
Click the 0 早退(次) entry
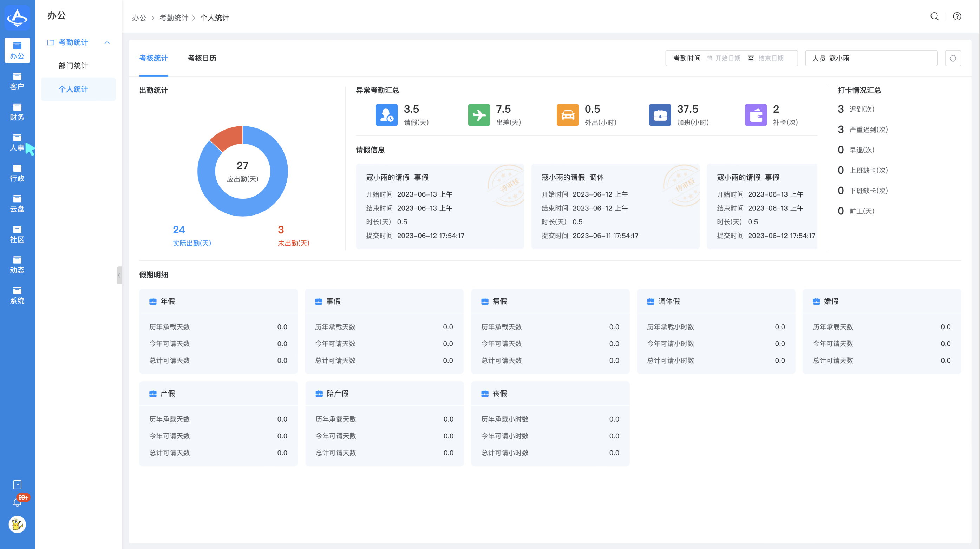pyautogui.click(x=856, y=150)
